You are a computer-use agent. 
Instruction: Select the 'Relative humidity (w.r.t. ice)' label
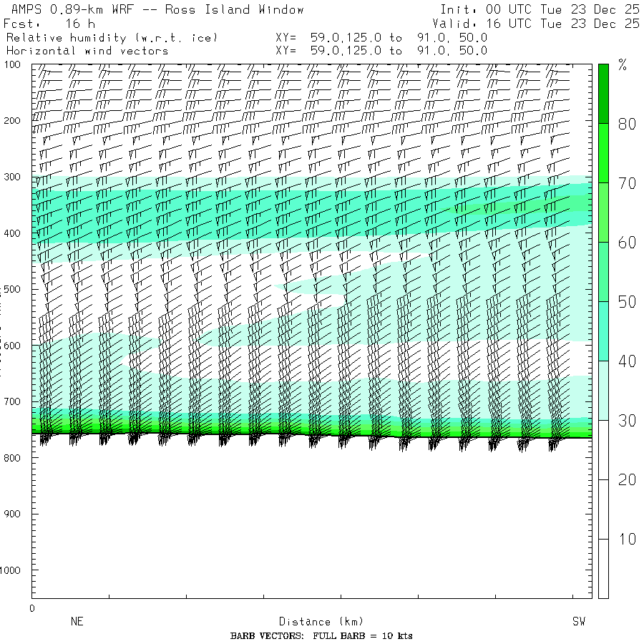tap(112, 37)
